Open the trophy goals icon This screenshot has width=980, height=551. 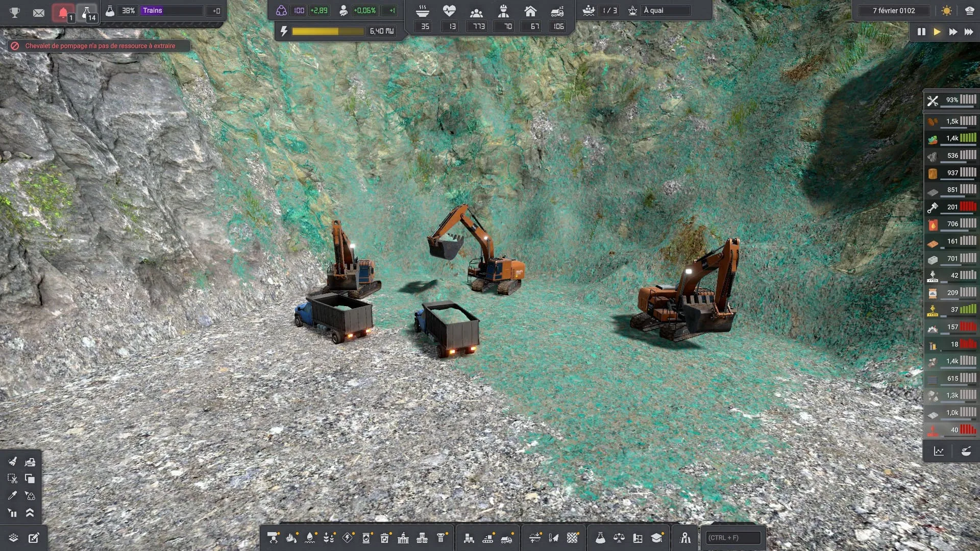coord(15,12)
